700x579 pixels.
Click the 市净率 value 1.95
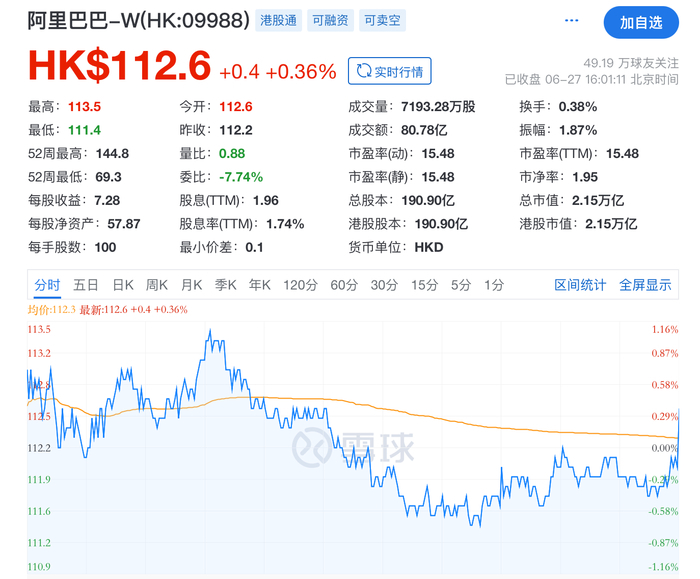click(x=585, y=177)
